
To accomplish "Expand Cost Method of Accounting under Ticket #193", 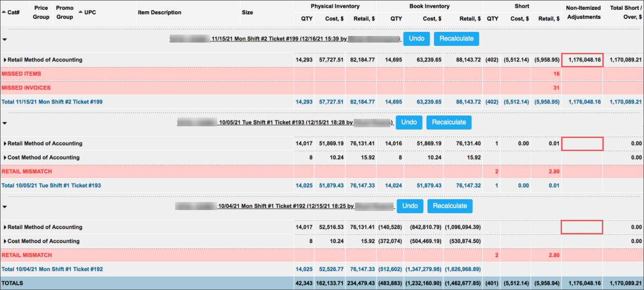I will 6,158.
